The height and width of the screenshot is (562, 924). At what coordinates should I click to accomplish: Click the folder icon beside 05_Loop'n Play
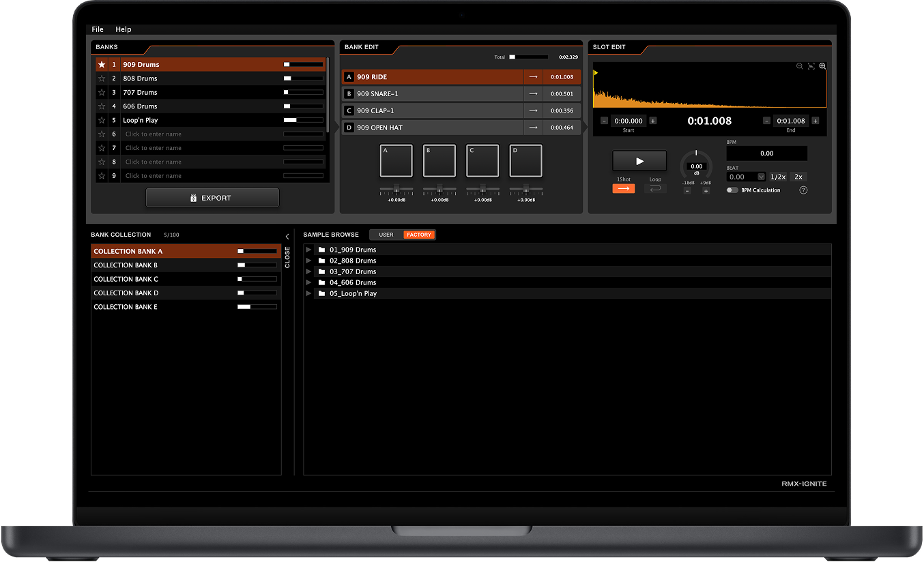click(x=321, y=293)
